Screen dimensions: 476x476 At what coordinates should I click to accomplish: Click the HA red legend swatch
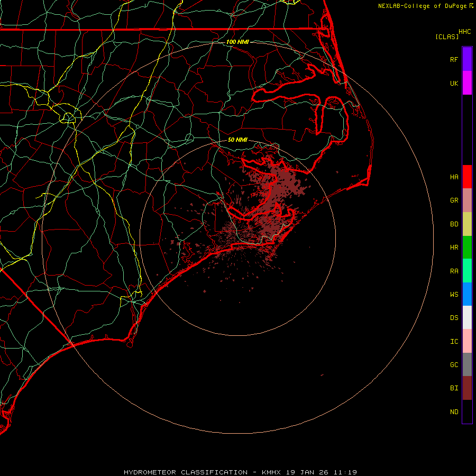(x=467, y=177)
